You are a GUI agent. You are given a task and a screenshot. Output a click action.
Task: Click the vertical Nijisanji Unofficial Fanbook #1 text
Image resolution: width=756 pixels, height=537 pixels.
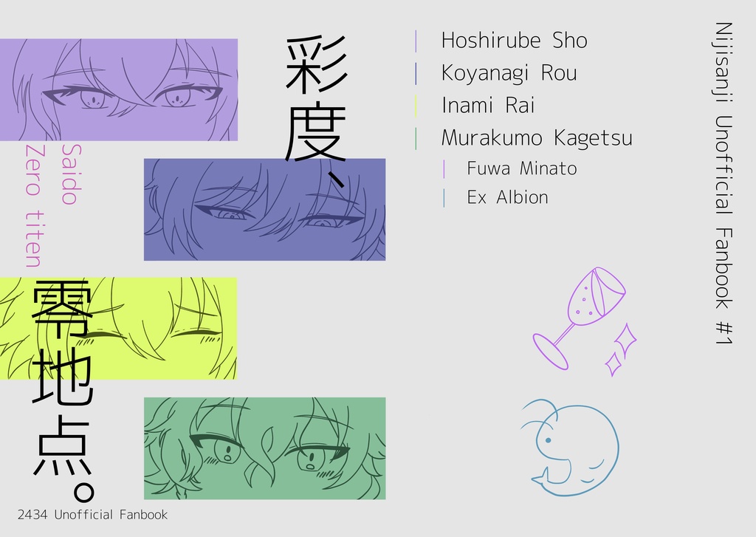click(x=722, y=183)
